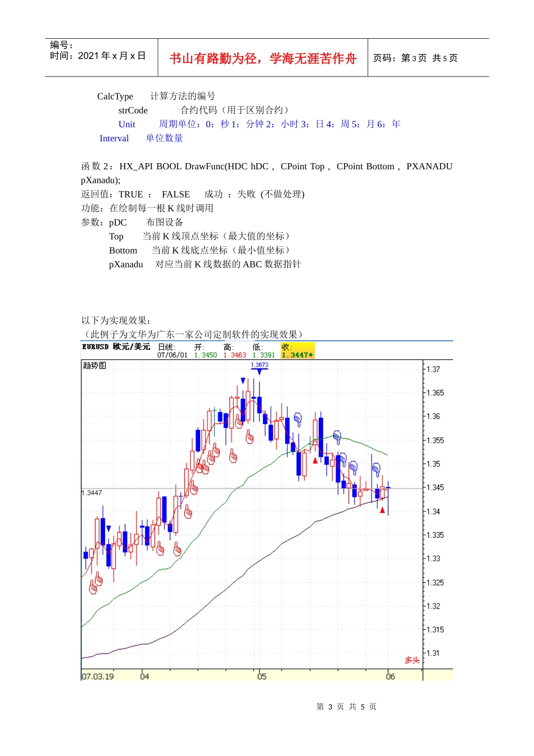Viewport: 534px width, 756px height.
Task: Click the high price value 1.3463
Action: tap(234, 355)
